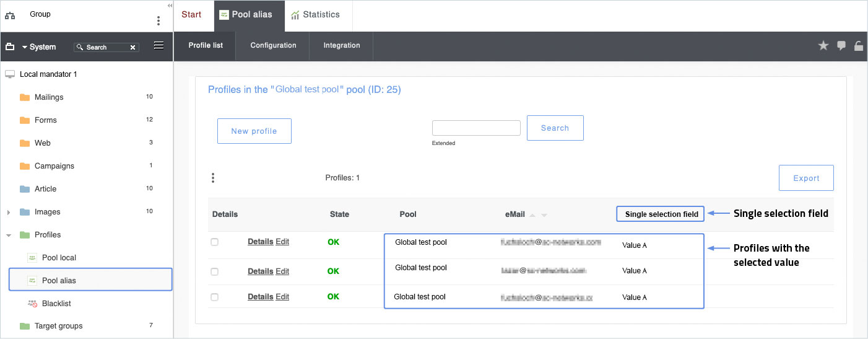Open Group three-dots options menu
The image size is (868, 339).
[x=158, y=20]
